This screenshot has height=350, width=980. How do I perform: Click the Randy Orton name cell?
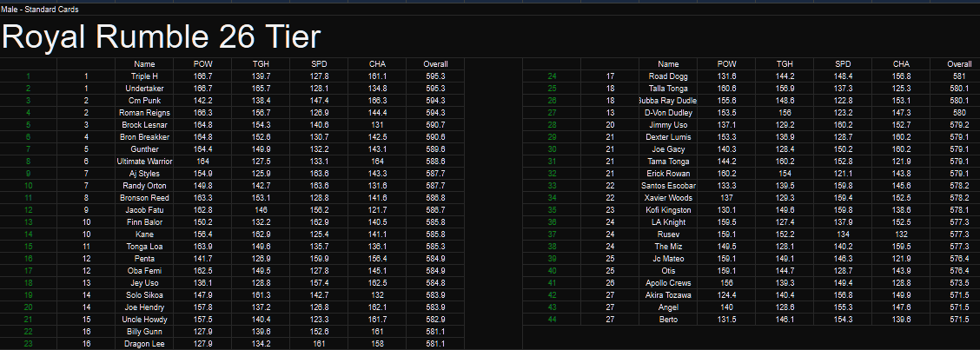click(x=144, y=186)
